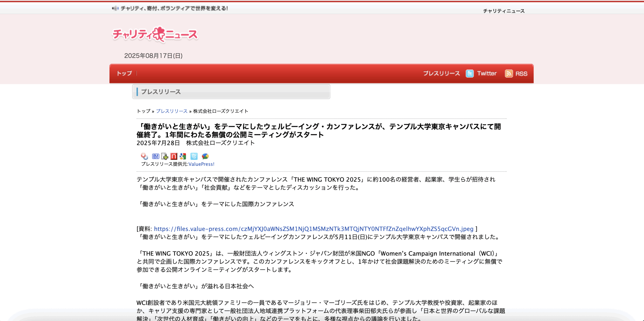Click the article date 2025年7月28日

click(158, 143)
